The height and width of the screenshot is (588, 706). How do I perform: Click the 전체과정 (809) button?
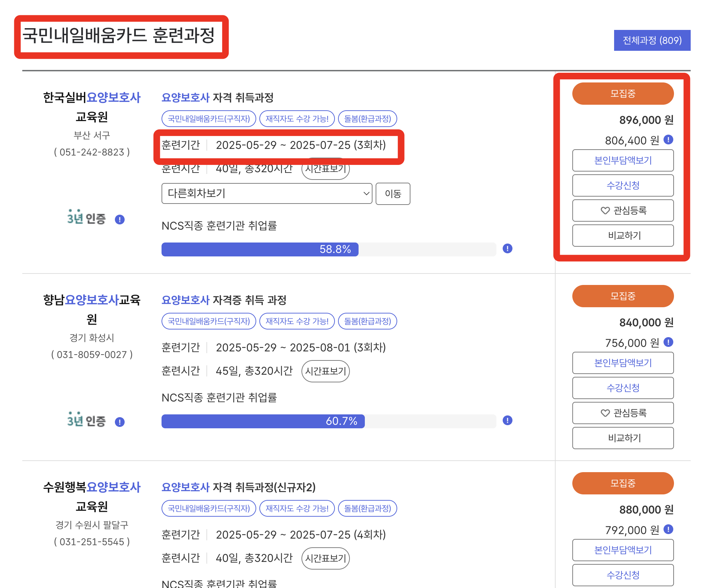[652, 40]
